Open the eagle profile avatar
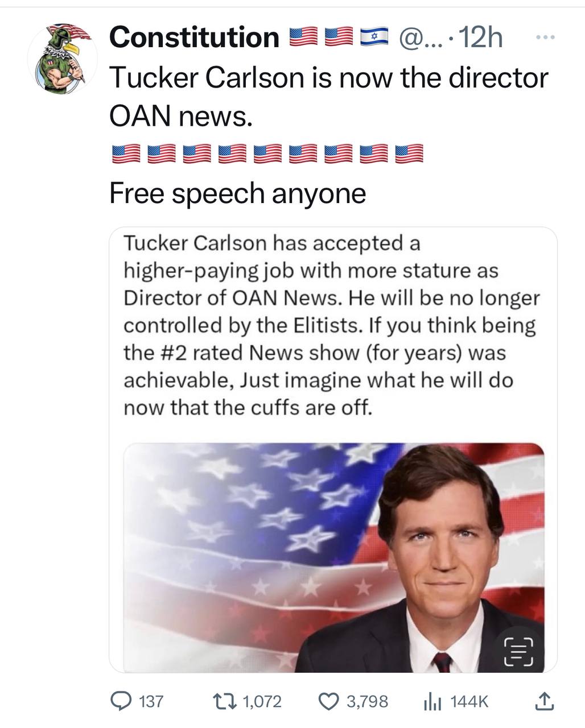This screenshot has height=728, width=585. point(63,59)
